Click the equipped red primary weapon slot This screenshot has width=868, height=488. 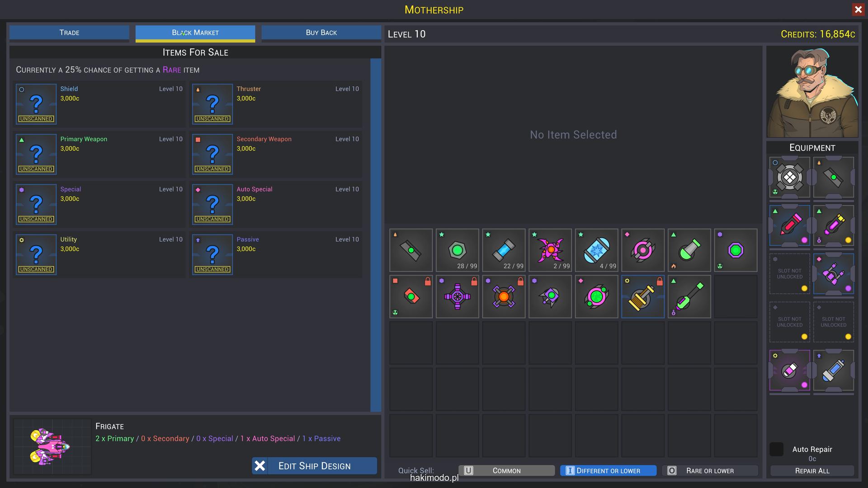coord(789,225)
